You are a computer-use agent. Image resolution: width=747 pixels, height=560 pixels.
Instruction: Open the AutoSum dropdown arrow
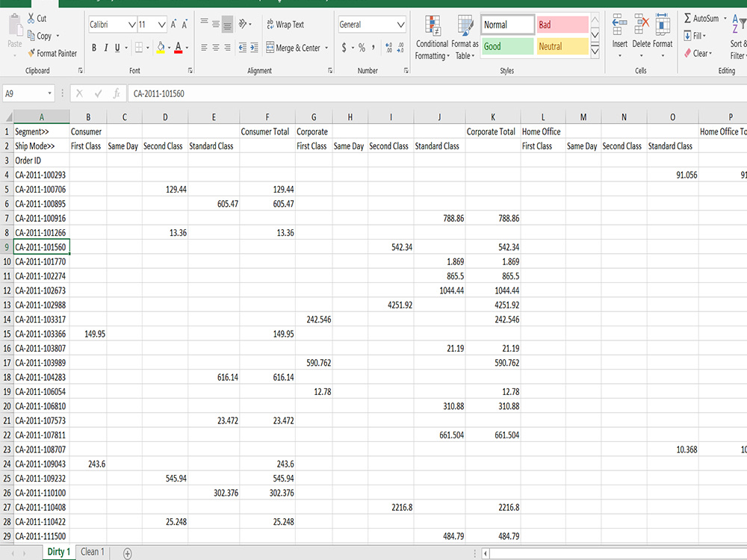(x=725, y=19)
